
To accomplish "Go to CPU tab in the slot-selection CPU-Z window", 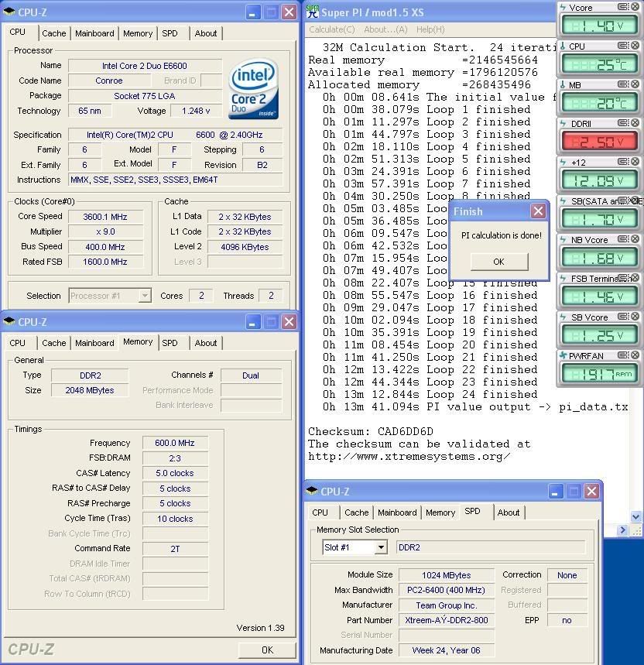I will 320,512.
